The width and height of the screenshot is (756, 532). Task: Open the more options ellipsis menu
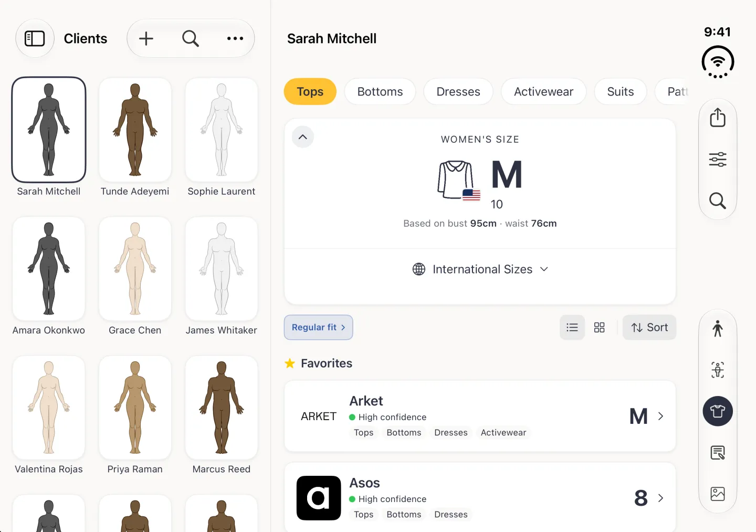tap(235, 38)
